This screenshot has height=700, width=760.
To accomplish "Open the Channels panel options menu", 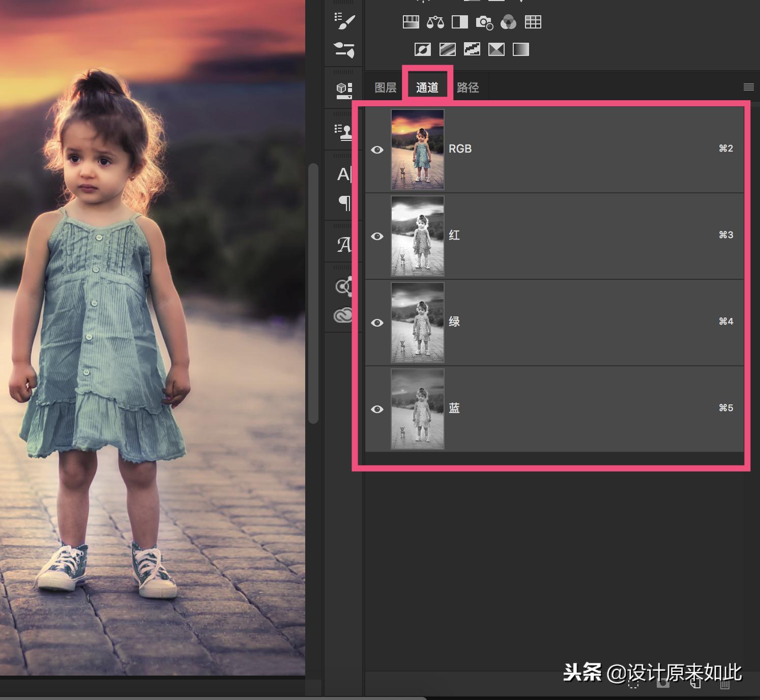I will 748,87.
